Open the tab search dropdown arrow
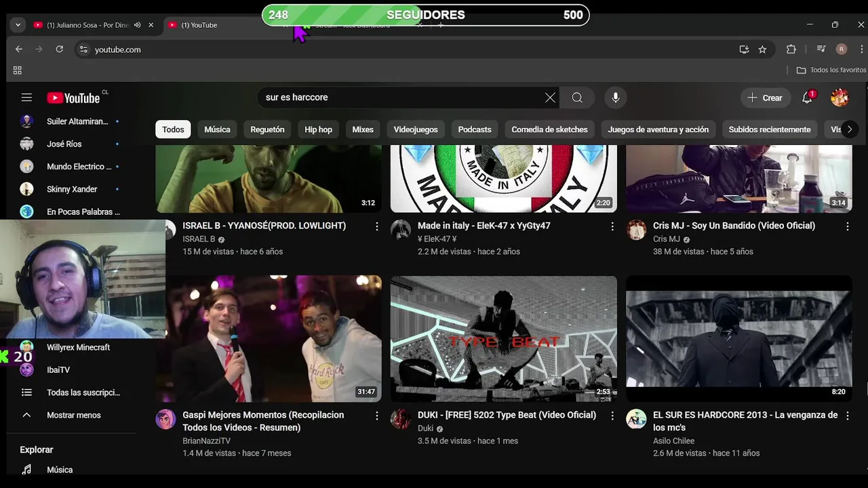This screenshot has height=488, width=868. [18, 25]
